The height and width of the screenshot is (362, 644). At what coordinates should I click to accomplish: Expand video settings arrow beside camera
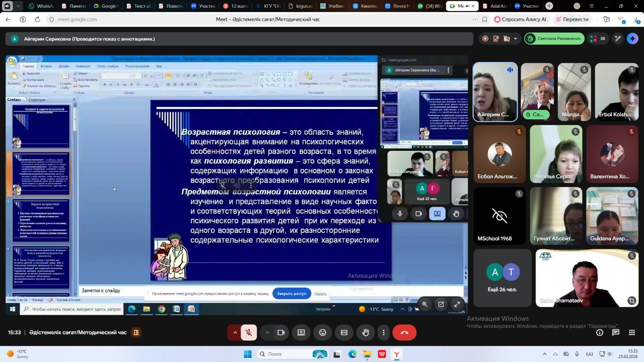(267, 333)
